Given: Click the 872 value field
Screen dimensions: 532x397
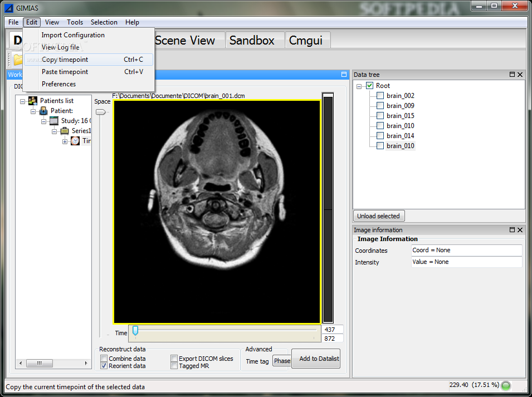Looking at the screenshot, I should 333,339.
